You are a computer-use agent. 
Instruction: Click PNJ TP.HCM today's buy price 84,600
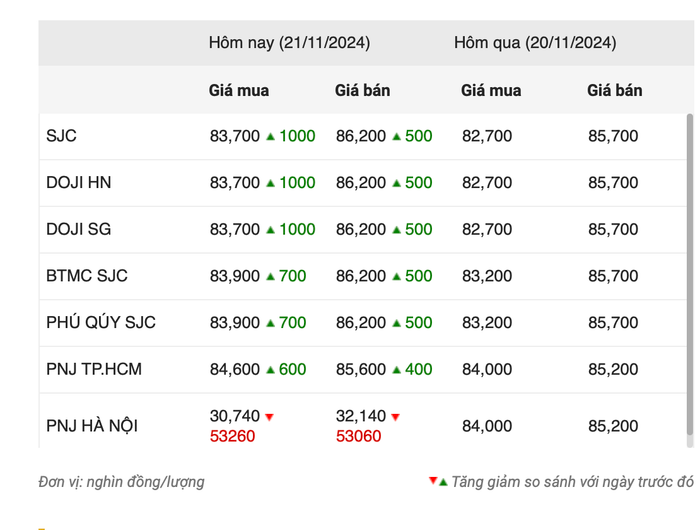pyautogui.click(x=235, y=369)
